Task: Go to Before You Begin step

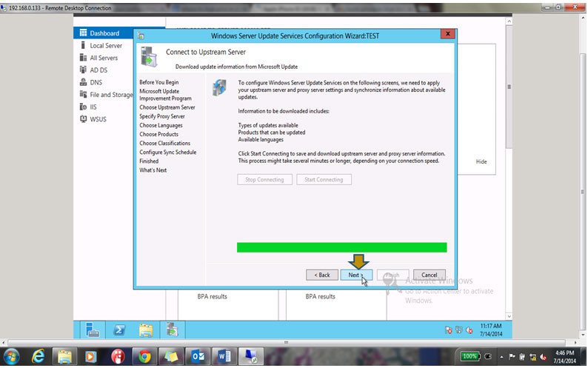Action: (x=159, y=82)
